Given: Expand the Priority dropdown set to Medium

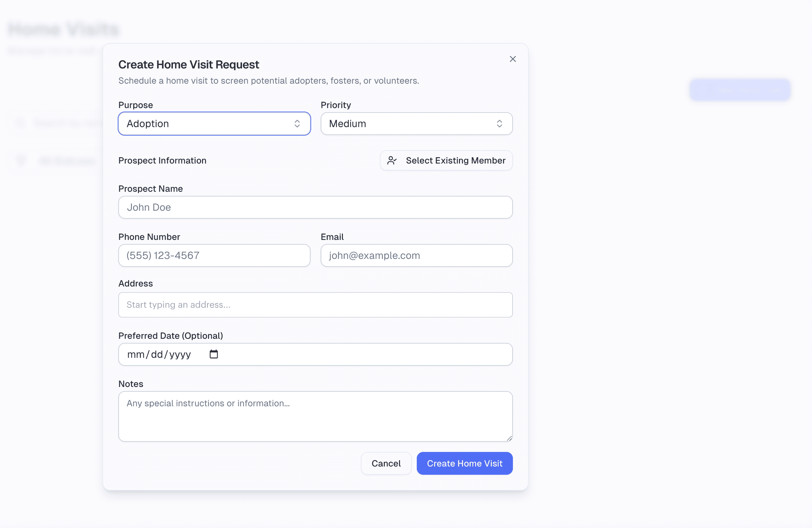Looking at the screenshot, I should [x=416, y=123].
